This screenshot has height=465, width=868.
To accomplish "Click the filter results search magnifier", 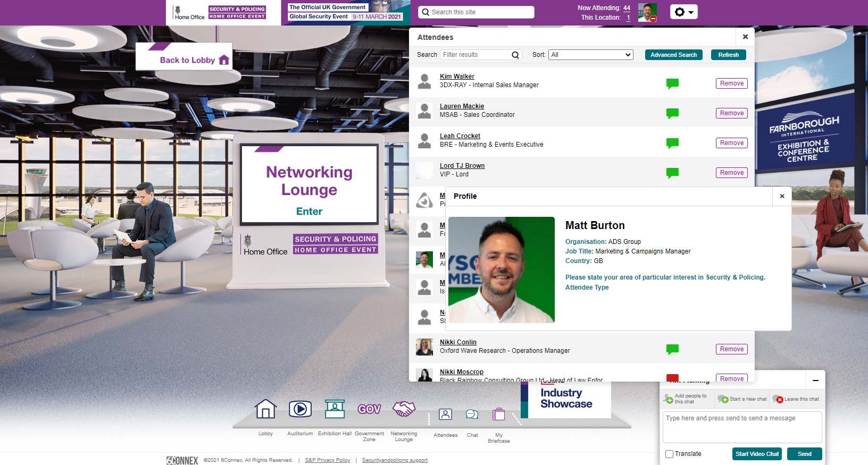I will click(515, 55).
